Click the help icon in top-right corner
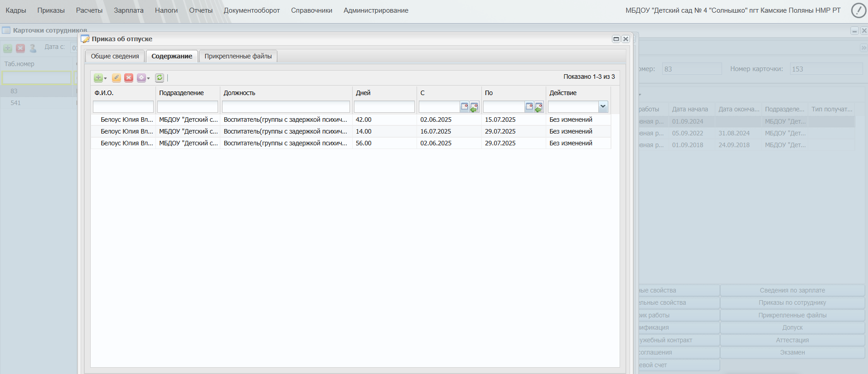868x374 pixels. [858, 10]
